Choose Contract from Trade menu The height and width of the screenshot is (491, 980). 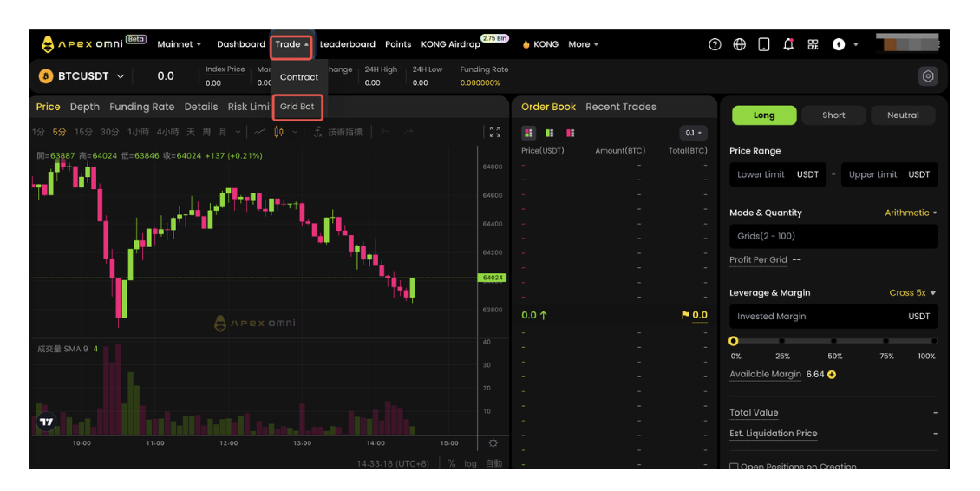click(x=298, y=77)
